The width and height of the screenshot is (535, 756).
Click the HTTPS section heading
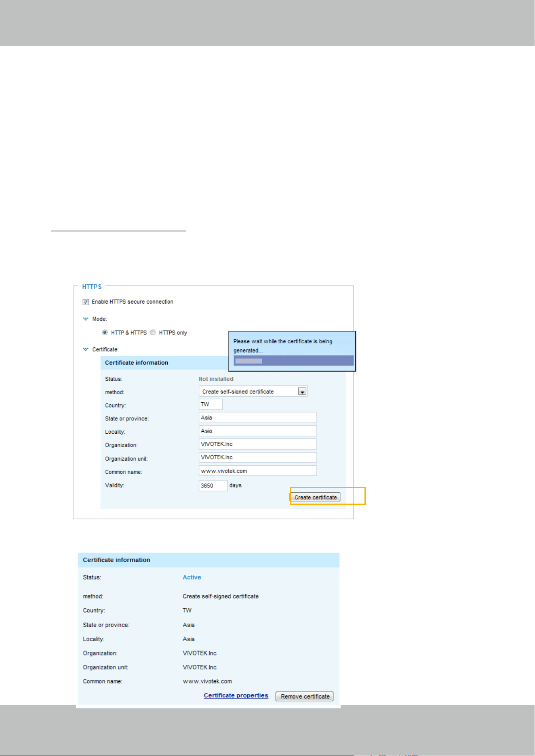pos(92,287)
